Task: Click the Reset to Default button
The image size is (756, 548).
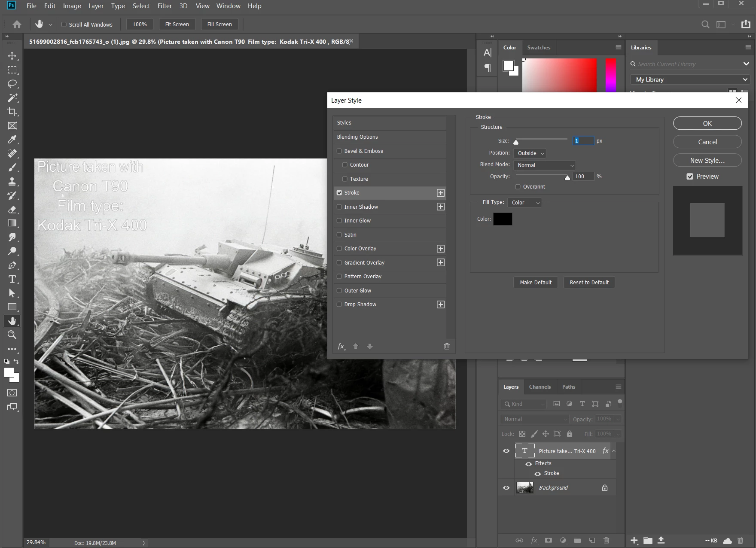Action: point(589,283)
